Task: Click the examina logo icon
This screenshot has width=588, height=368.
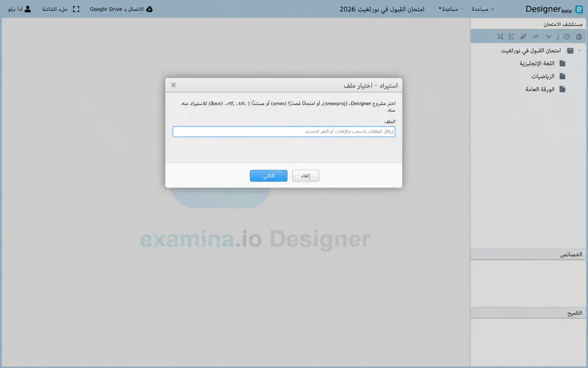Action: click(579, 9)
